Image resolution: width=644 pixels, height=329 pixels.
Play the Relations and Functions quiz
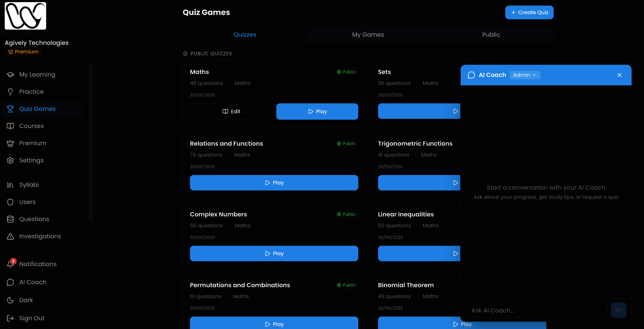274,183
